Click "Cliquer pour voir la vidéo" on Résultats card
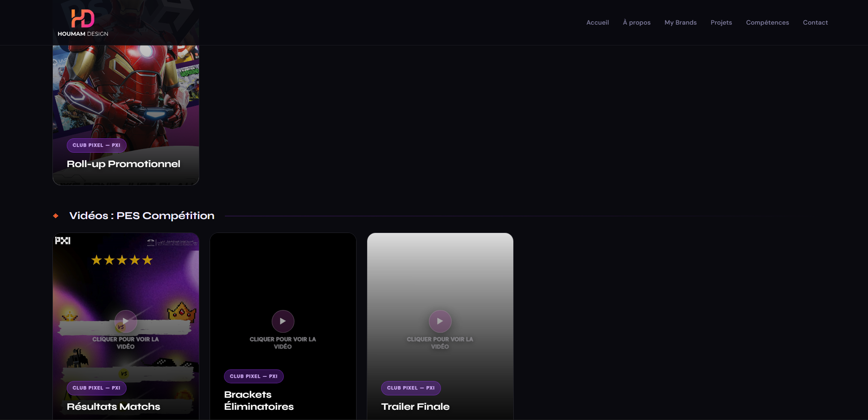Screen dimensions: 868x420 (126, 343)
